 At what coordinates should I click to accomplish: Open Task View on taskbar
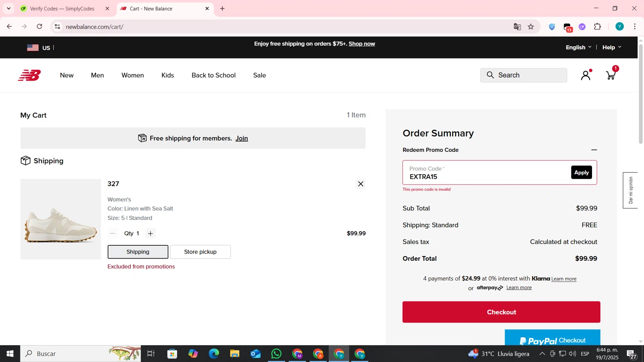pyautogui.click(x=151, y=354)
